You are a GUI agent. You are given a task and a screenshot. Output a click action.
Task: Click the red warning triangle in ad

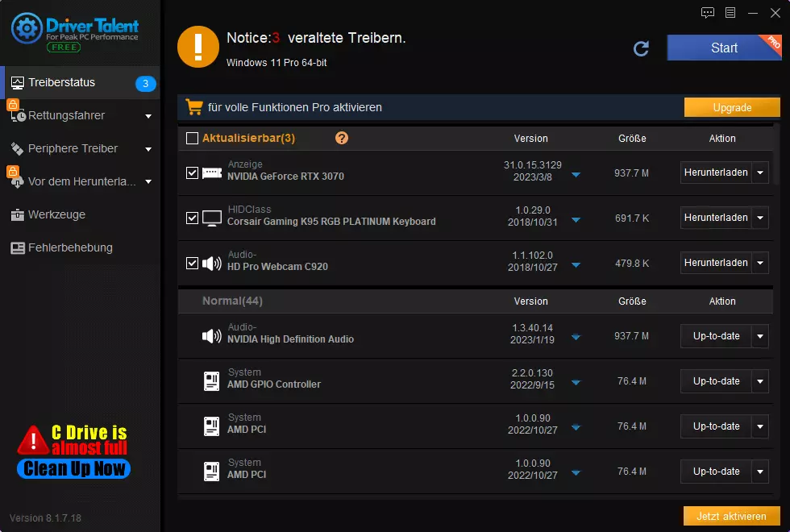pyautogui.click(x=33, y=440)
